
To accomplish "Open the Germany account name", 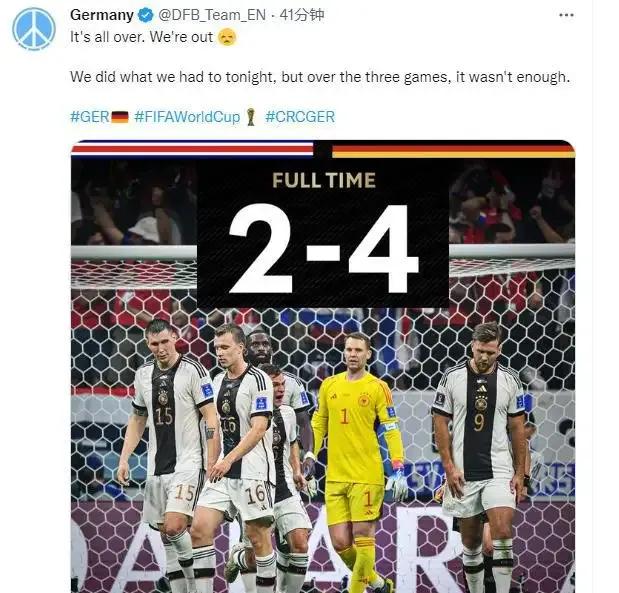I will click(102, 15).
